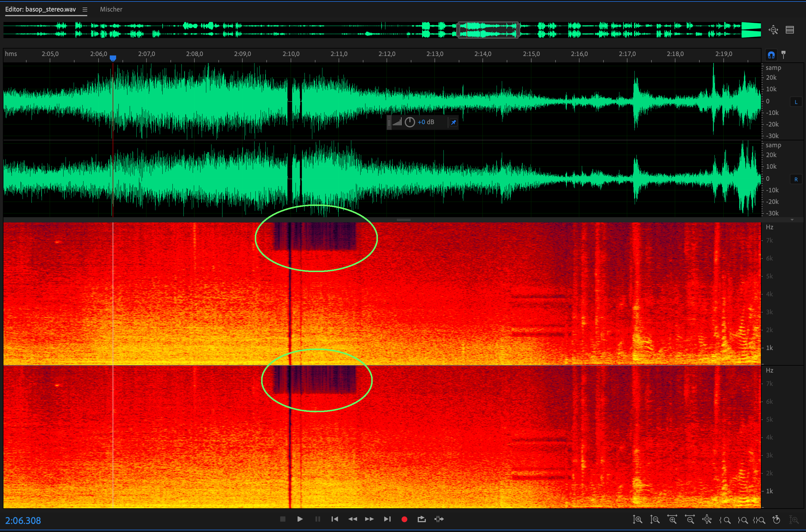Click Zoom Out Time icon
Screen dimensions: 806x532
[690, 520]
